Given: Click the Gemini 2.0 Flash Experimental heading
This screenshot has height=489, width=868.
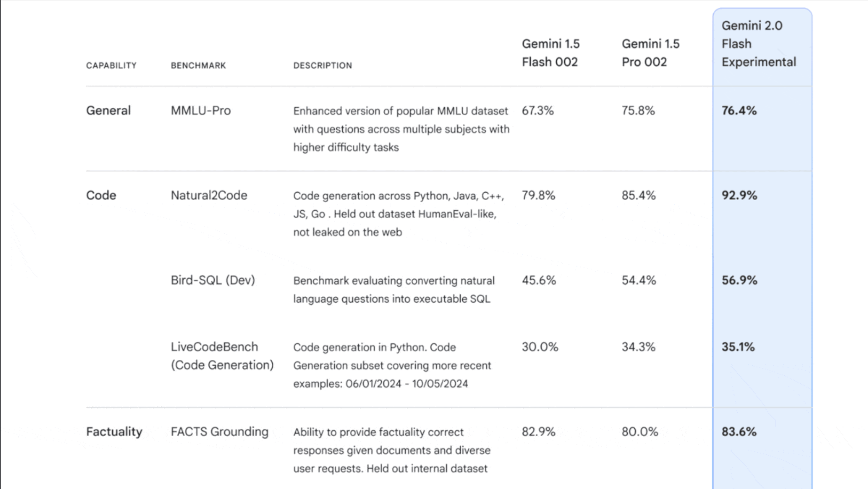Looking at the screenshot, I should (x=759, y=44).
